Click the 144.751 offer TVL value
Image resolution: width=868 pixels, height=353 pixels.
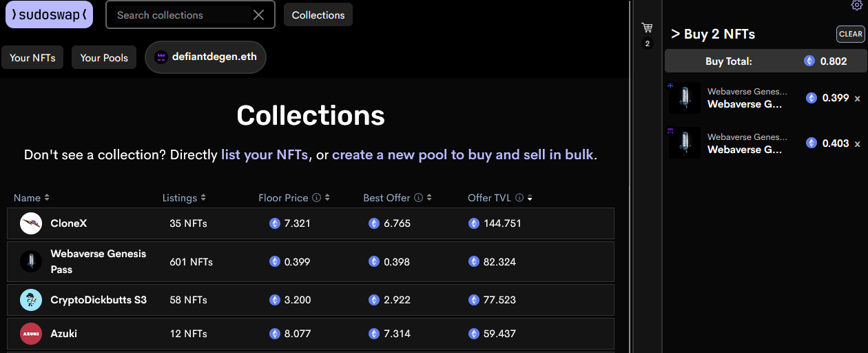pos(502,223)
